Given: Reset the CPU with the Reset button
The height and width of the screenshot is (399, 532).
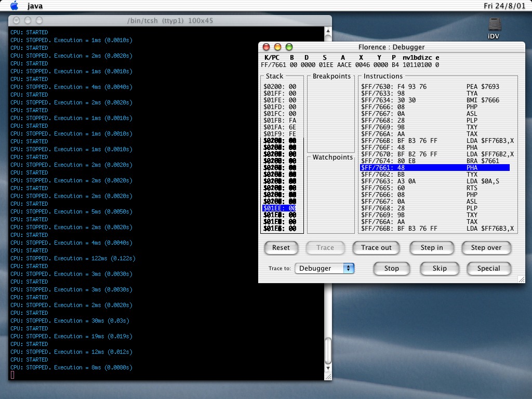Looking at the screenshot, I should tap(281, 248).
